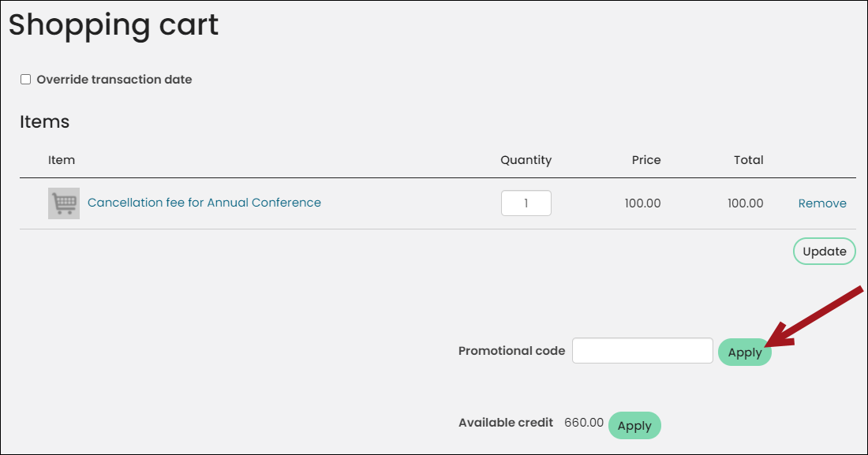The width and height of the screenshot is (868, 455).
Task: Click the Override transaction date label text
Action: coord(114,79)
